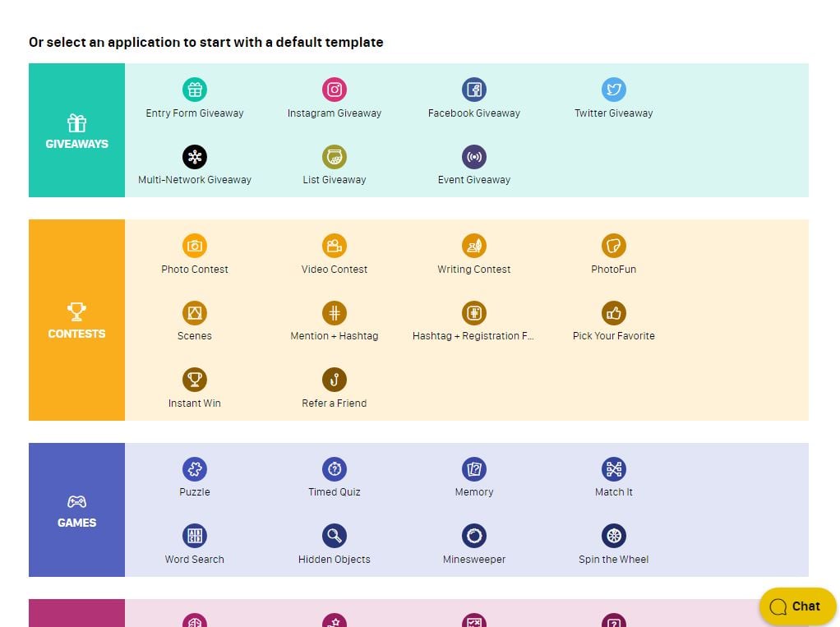The width and height of the screenshot is (840, 627).
Task: Click the Writing Contest text link
Action: 474,270
